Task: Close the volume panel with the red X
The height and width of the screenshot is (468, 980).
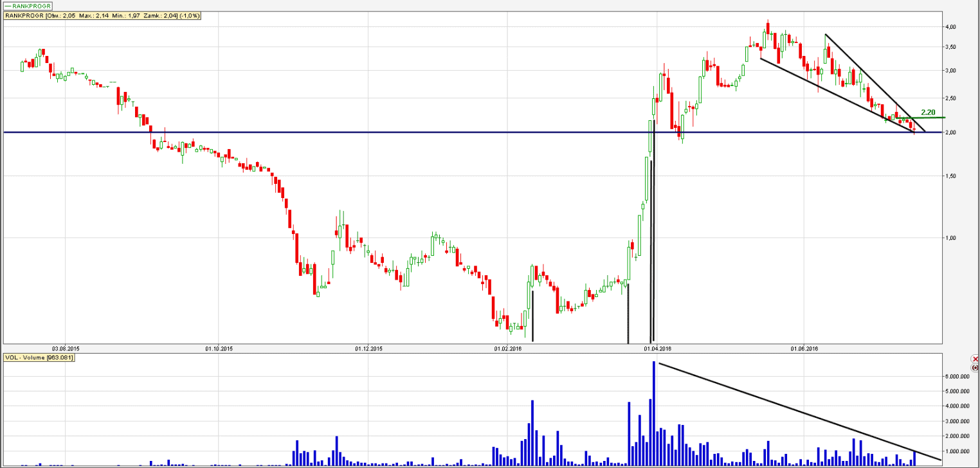Action: tap(975, 359)
